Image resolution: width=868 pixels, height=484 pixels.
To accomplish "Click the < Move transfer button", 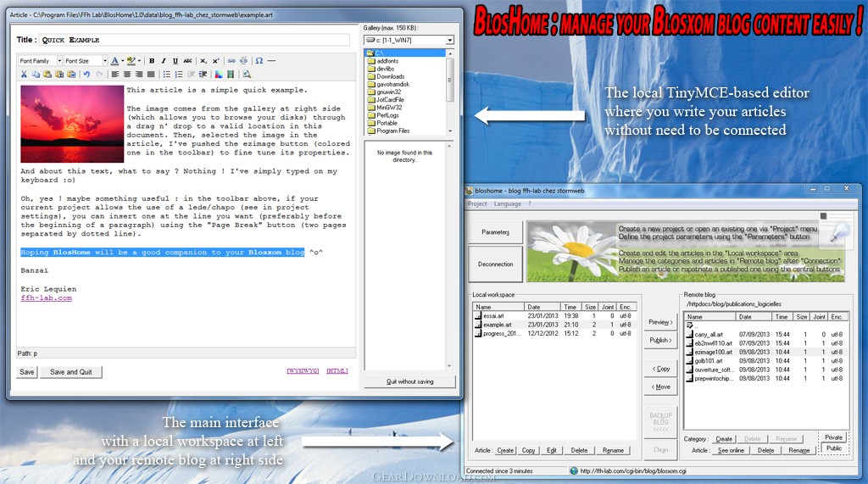I will [661, 387].
